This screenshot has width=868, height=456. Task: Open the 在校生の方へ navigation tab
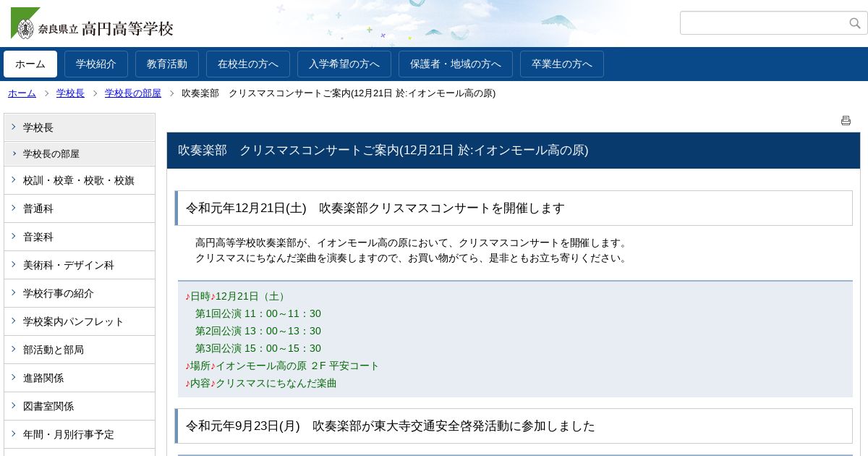pyautogui.click(x=248, y=64)
